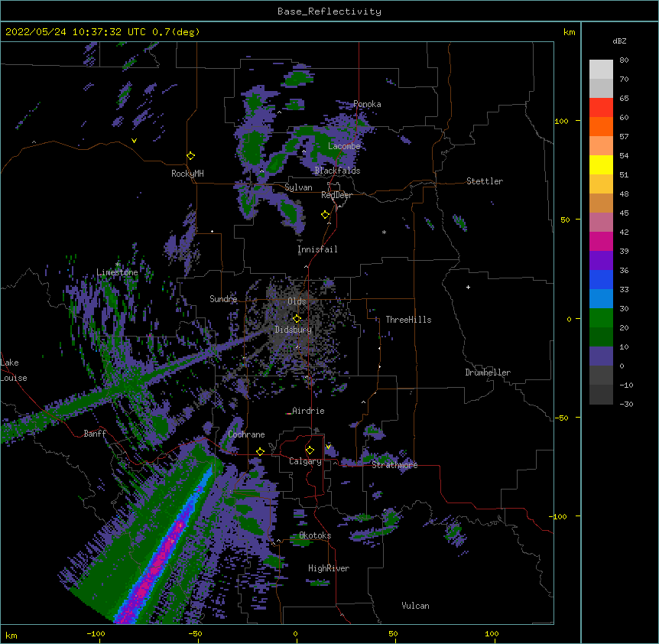Click the Airdrie label

click(308, 411)
